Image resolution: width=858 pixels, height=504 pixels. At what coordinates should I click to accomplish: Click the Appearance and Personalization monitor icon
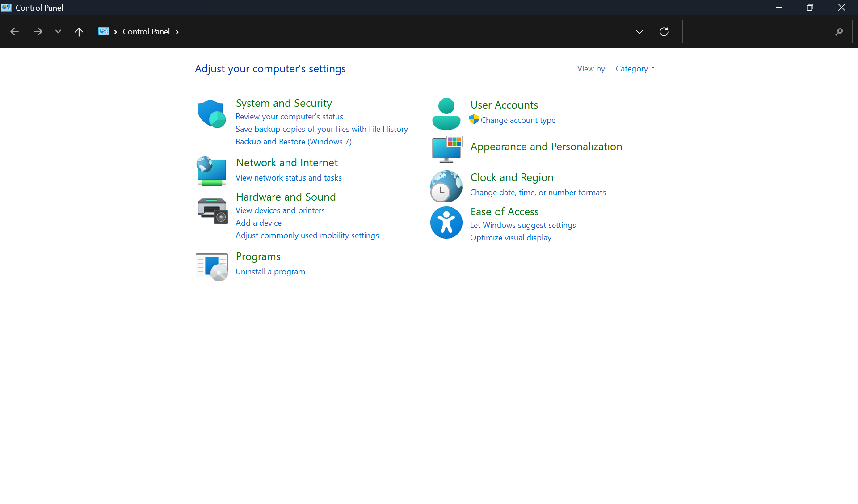coord(446,149)
